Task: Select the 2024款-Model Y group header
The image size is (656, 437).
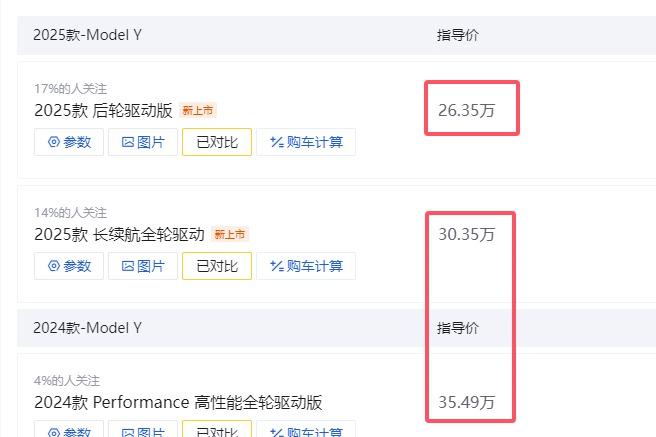Action: pyautogui.click(x=87, y=327)
